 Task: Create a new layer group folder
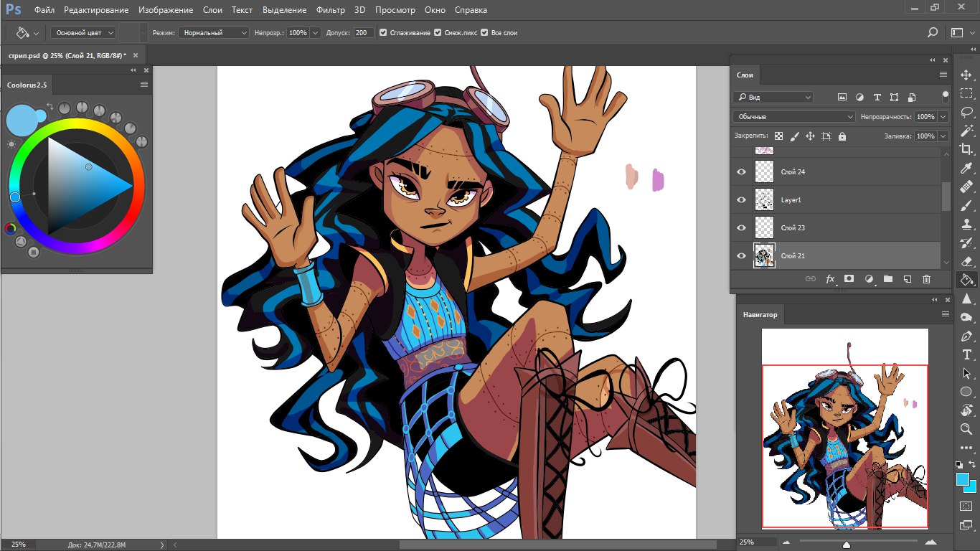887,279
